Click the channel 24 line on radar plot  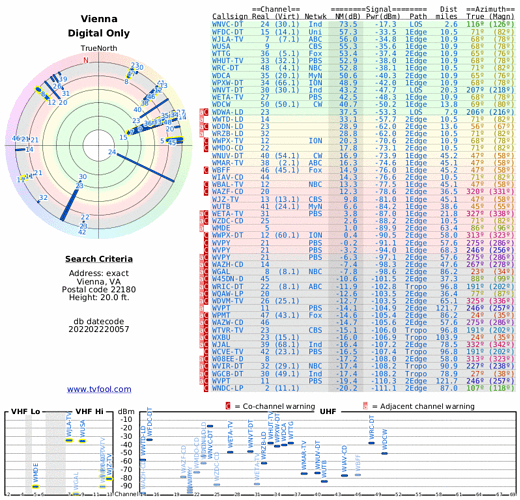[x=145, y=167]
